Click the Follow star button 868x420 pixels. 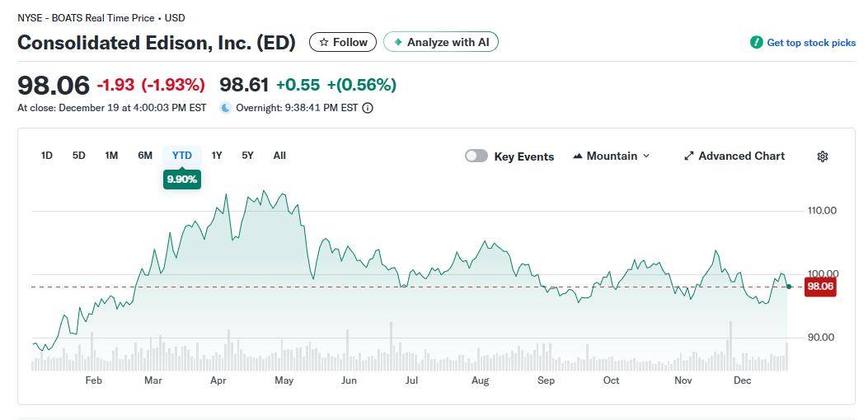point(343,42)
